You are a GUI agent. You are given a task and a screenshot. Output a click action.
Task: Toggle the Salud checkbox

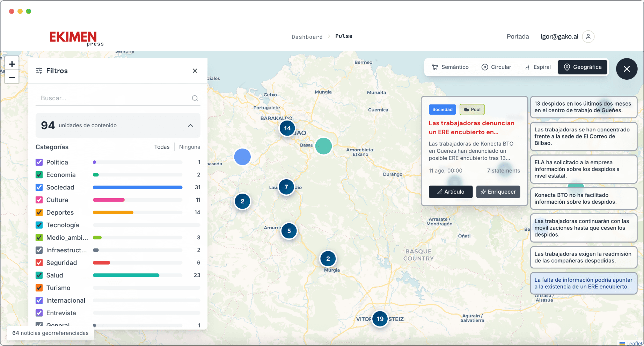(39, 275)
